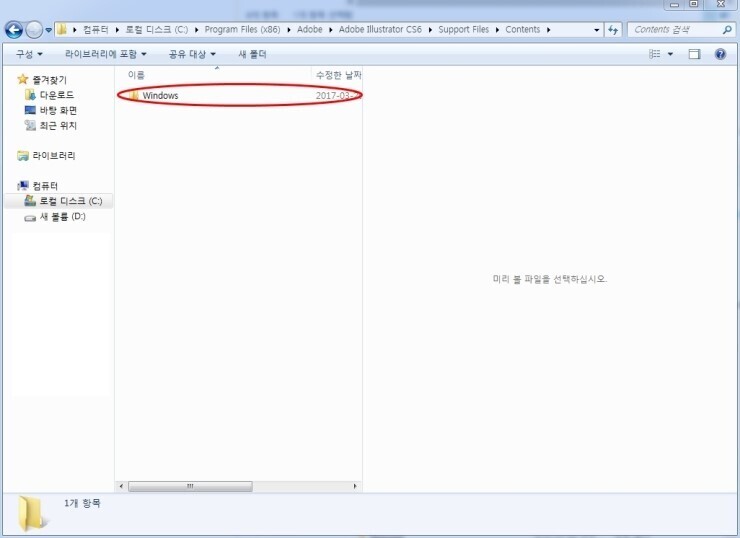Select Program Files (x86) breadcrumb segment

[242, 30]
